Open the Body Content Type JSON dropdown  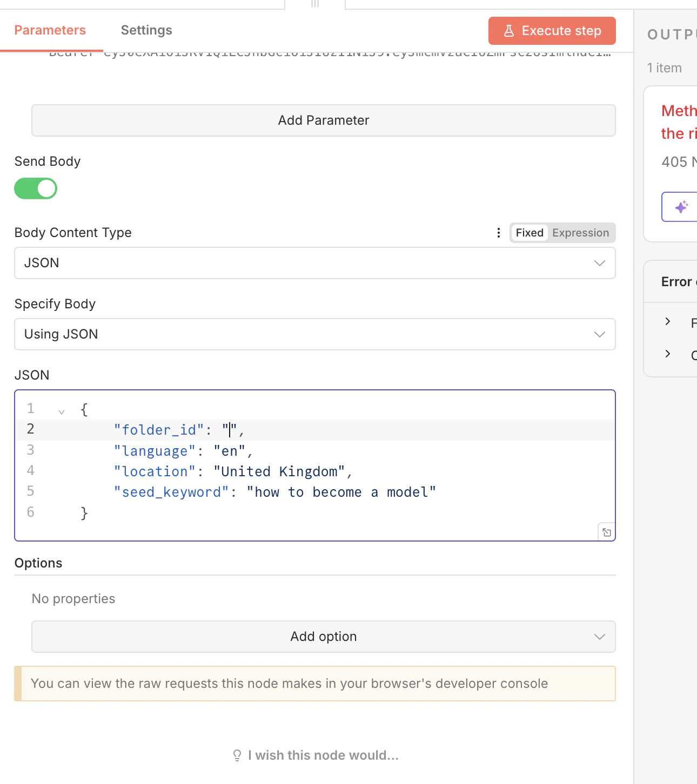pos(599,263)
